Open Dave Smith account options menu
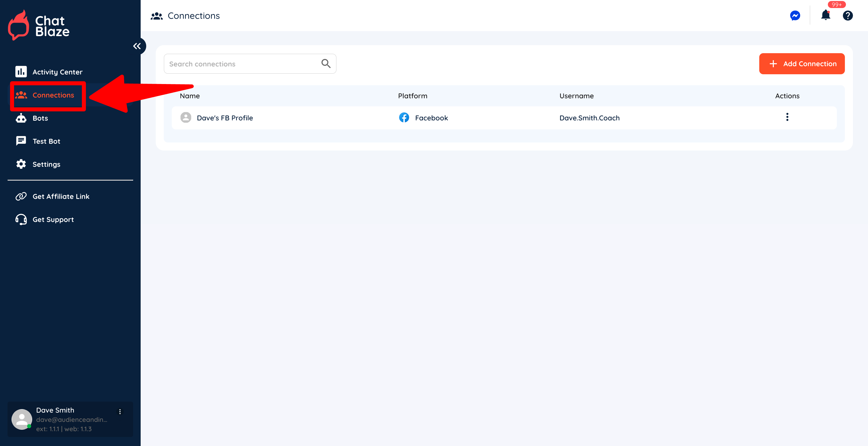The width and height of the screenshot is (868, 446). click(120, 412)
